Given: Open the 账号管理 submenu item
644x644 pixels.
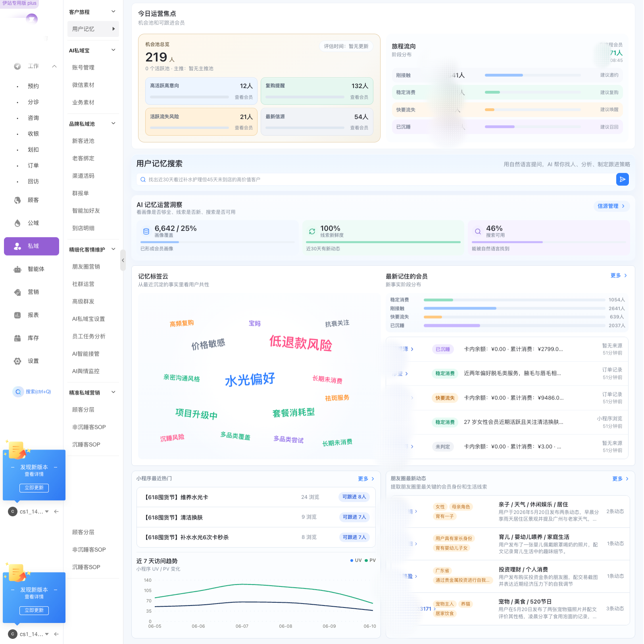Looking at the screenshot, I should [83, 67].
